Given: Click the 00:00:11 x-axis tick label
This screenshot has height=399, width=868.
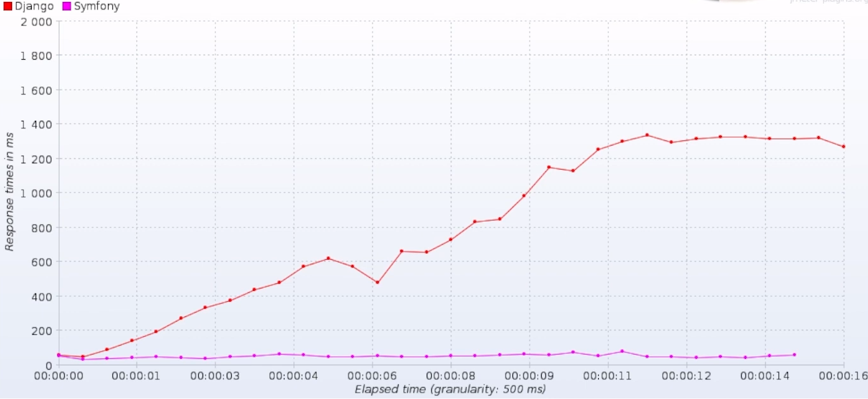Looking at the screenshot, I should [x=608, y=375].
